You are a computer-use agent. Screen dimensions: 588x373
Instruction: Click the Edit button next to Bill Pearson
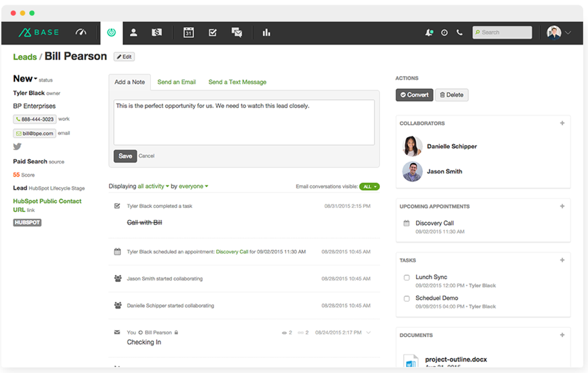(x=124, y=56)
